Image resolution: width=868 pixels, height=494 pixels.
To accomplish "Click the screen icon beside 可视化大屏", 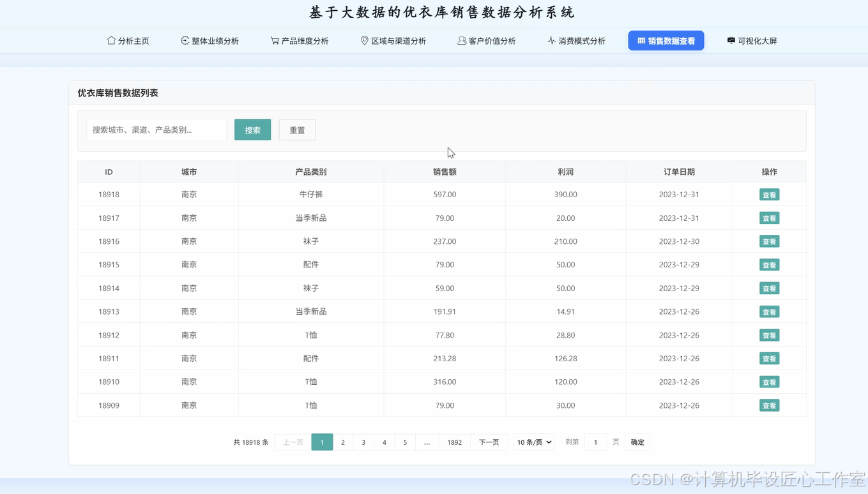I will click(731, 41).
